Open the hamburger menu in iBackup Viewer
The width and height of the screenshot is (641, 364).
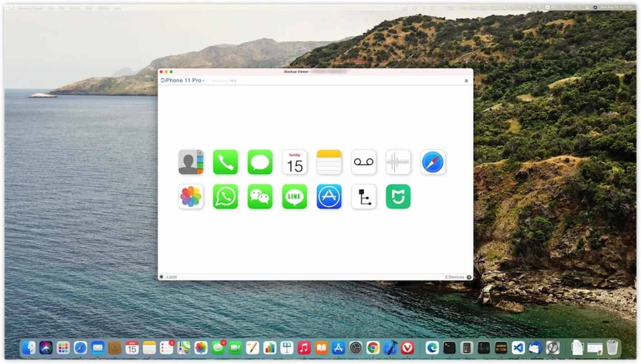point(466,81)
